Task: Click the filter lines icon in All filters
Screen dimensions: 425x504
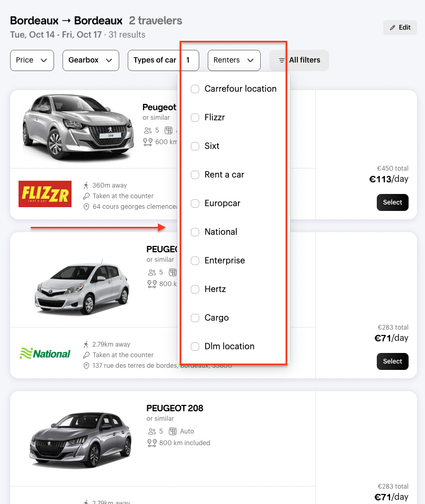Action: click(282, 60)
